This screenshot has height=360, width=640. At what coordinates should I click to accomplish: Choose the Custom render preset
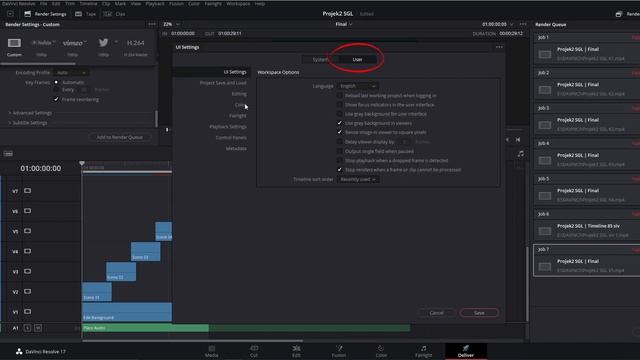(14, 47)
